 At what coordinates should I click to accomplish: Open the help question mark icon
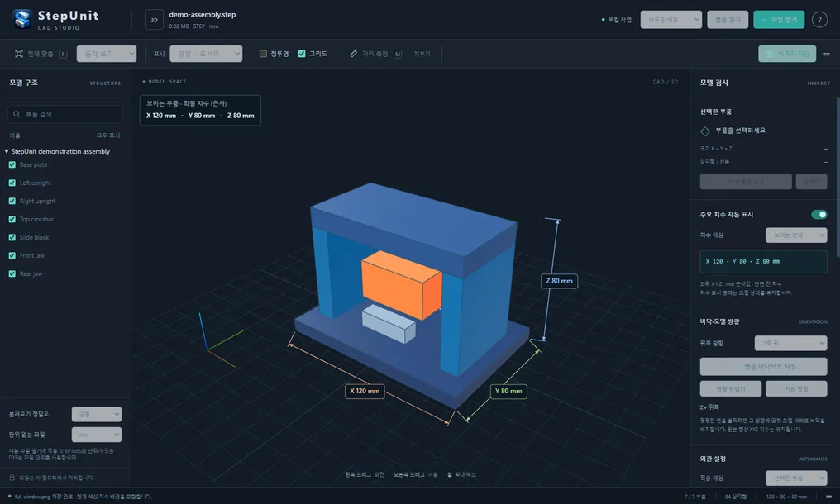(819, 20)
